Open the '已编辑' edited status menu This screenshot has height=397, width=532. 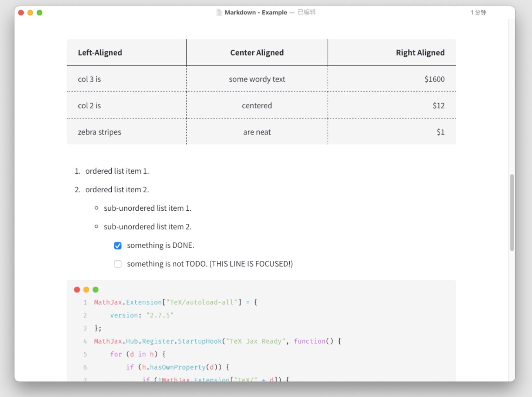307,12
